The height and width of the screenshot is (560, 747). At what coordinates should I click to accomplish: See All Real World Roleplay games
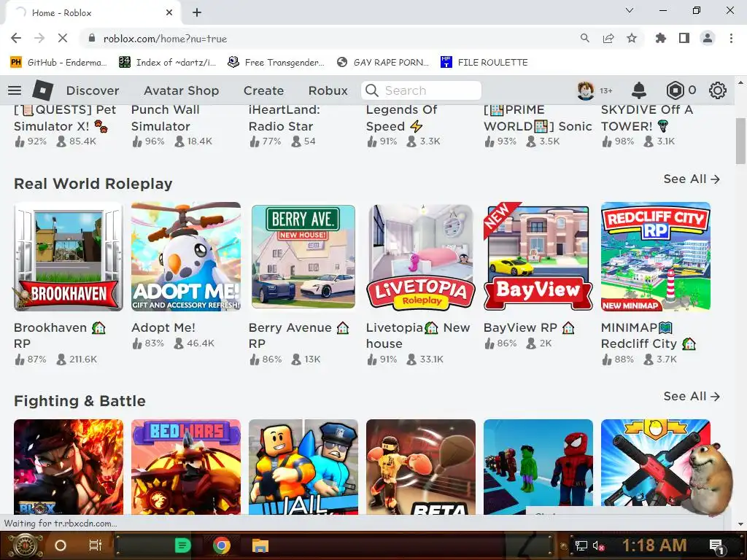[x=692, y=179]
